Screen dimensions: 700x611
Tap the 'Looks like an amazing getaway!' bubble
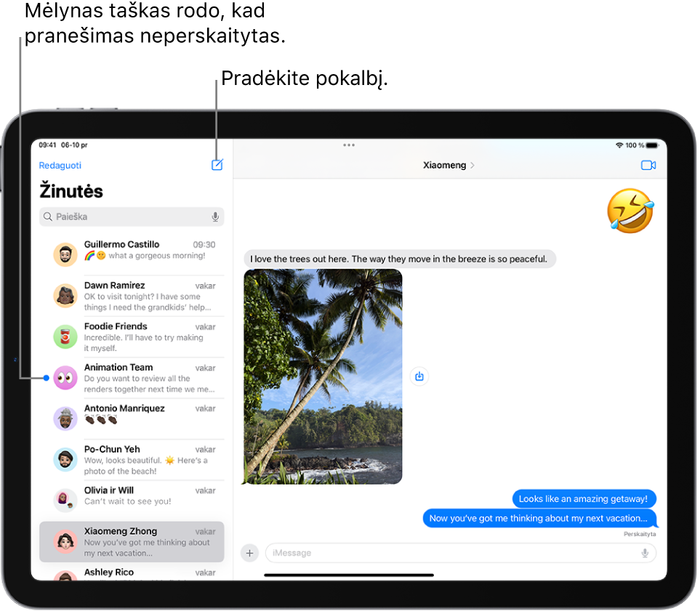click(584, 498)
